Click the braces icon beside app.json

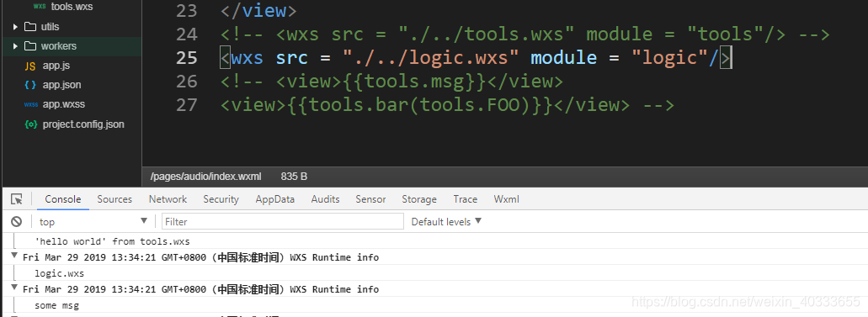[30, 85]
